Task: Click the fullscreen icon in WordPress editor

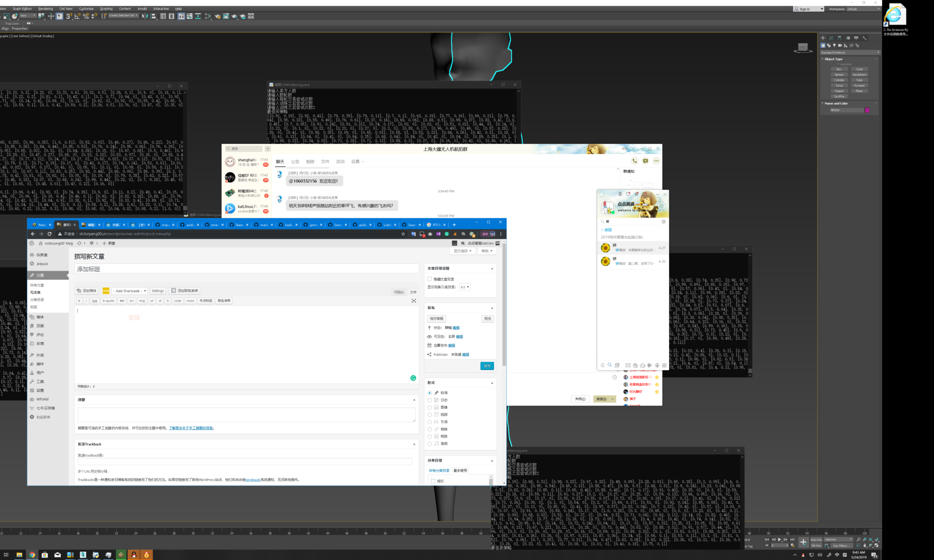Action: [414, 301]
